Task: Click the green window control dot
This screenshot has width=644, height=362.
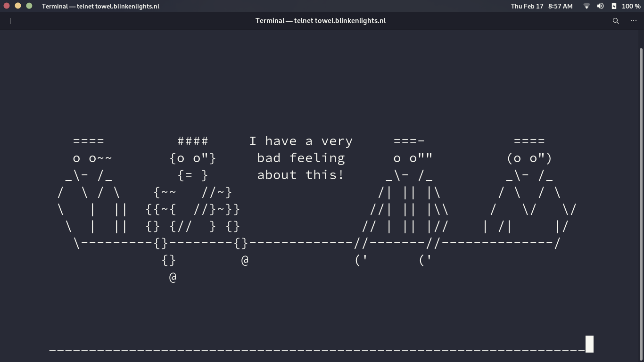Action: coord(29,6)
